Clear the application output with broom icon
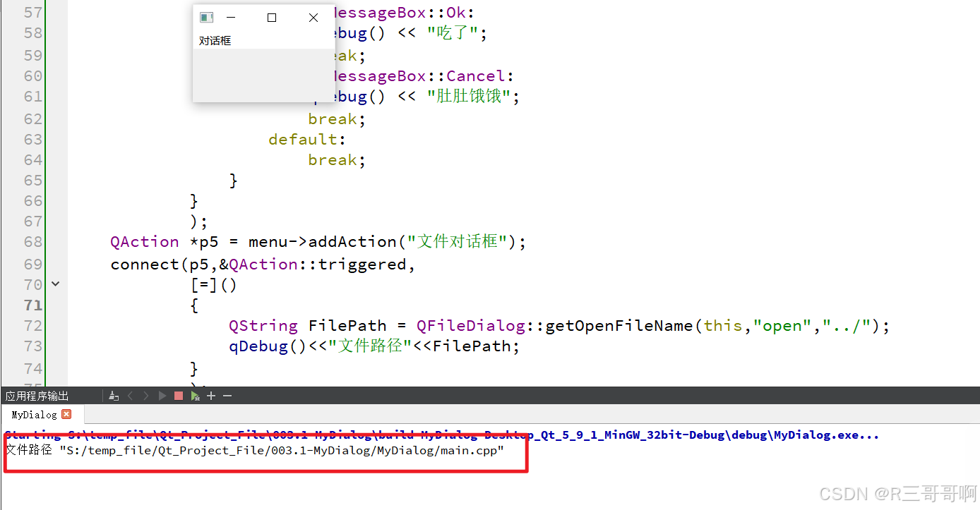 click(114, 396)
